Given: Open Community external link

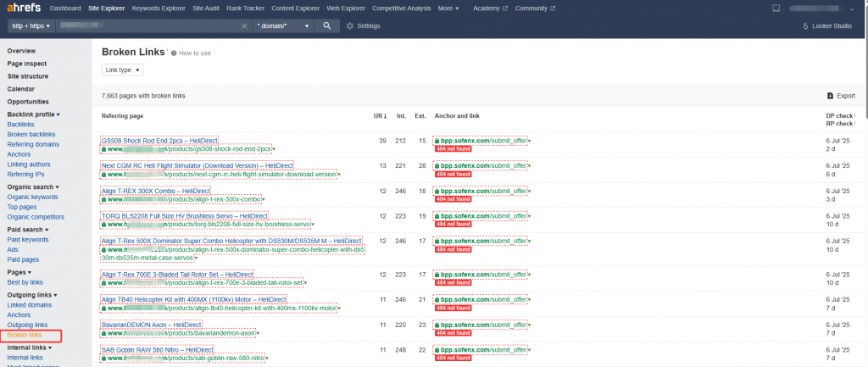Looking at the screenshot, I should 535,8.
